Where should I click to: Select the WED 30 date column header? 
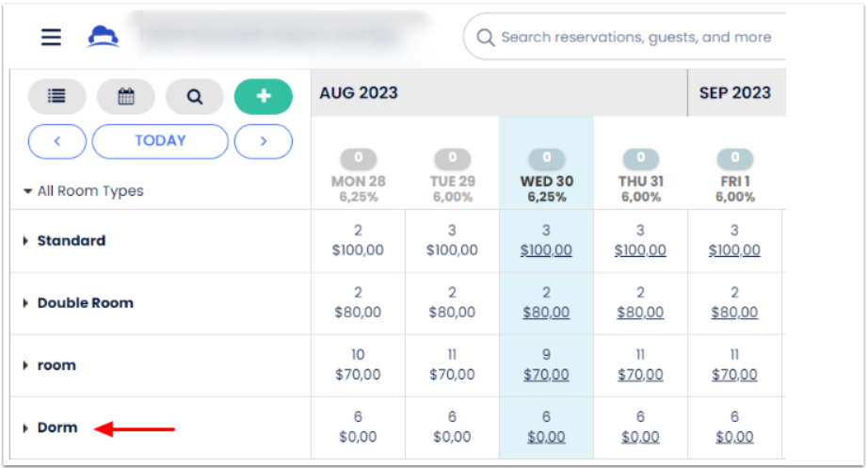click(546, 181)
